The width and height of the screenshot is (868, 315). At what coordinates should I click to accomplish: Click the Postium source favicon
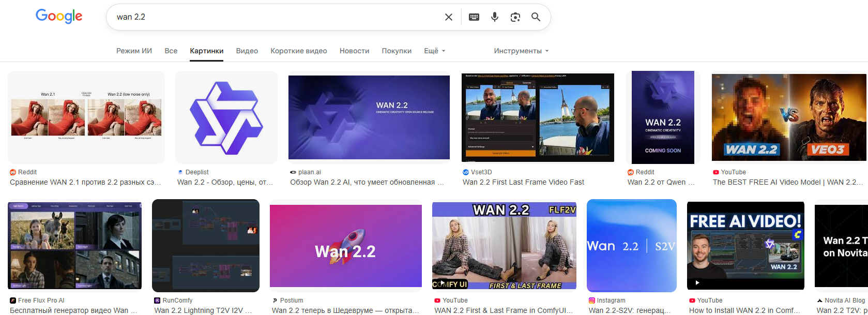275,301
